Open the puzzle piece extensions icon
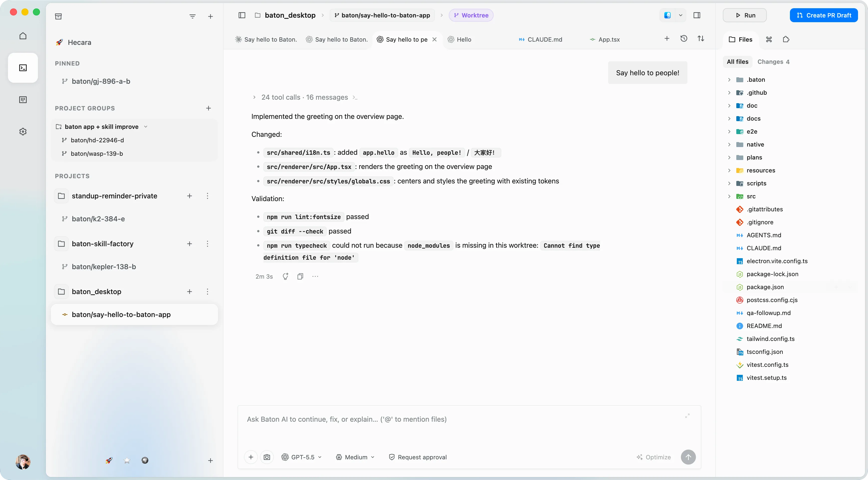This screenshot has height=480, width=868. pos(786,39)
